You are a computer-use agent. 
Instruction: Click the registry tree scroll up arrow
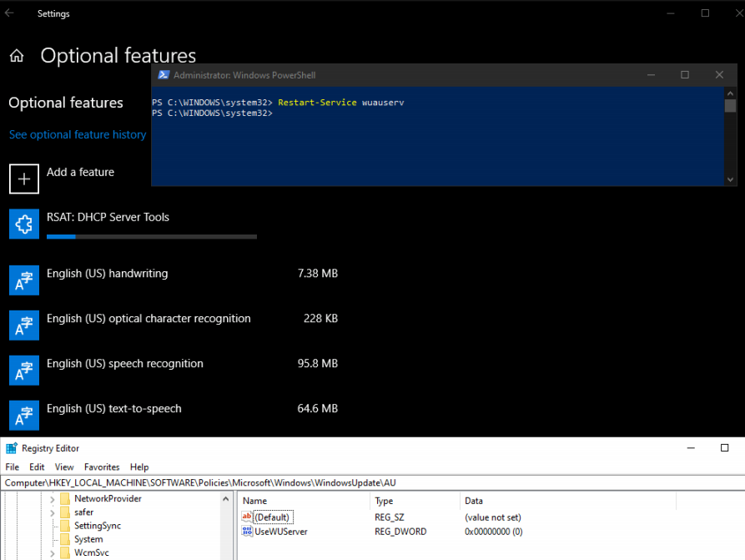coord(226,499)
